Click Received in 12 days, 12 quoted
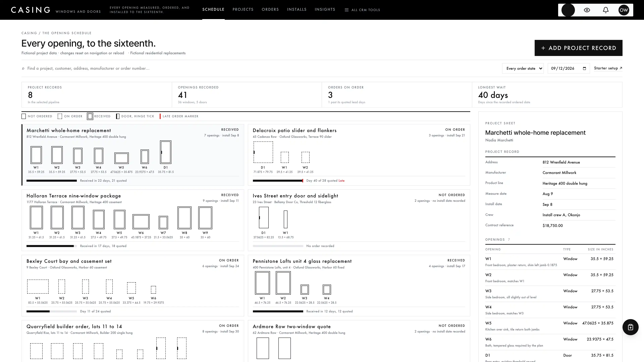Viewport: 644px width, 362px height. [329, 311]
